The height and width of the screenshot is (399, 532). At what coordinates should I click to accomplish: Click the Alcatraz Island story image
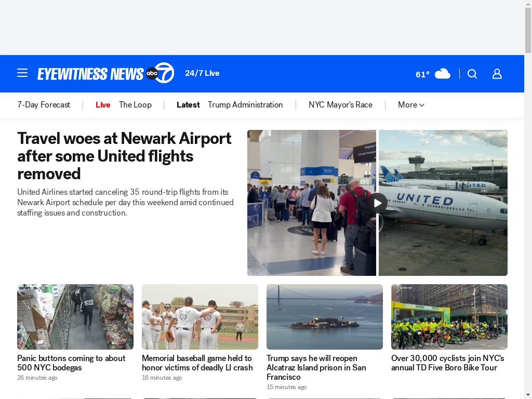click(324, 317)
